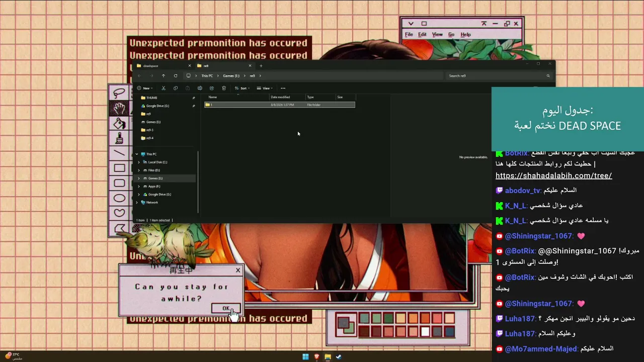Select folder named 1 in file list

tap(279, 105)
